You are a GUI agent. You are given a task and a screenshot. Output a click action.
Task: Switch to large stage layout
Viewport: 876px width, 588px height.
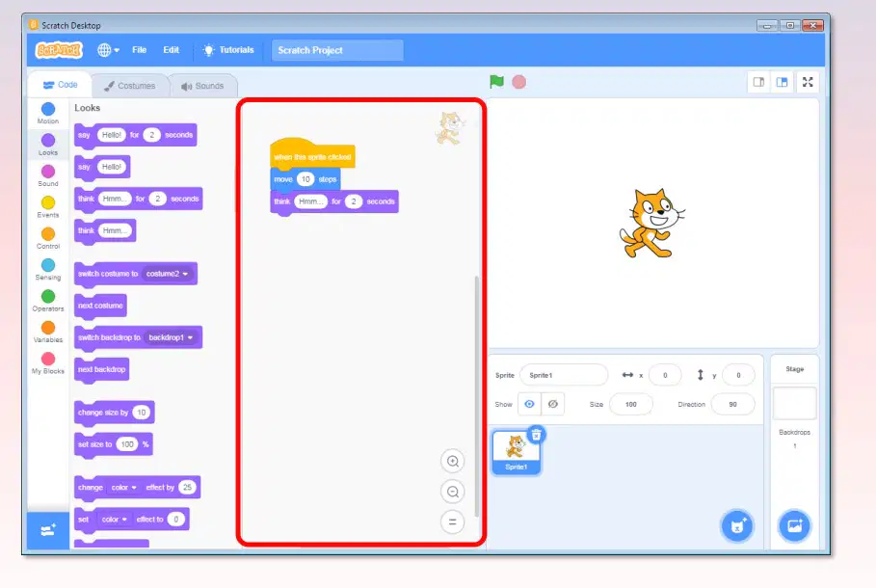(783, 82)
